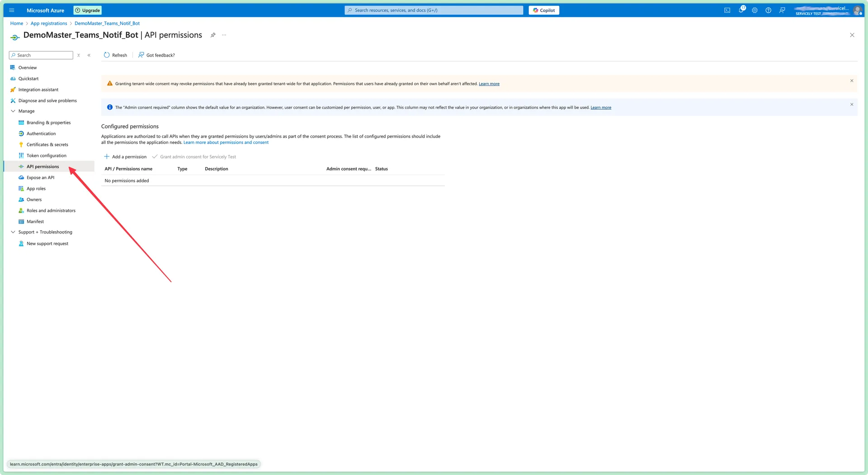Open DemoMaster_Teams_Notif_Bot breadcrumb
This screenshot has width=868, height=475.
pyautogui.click(x=107, y=24)
